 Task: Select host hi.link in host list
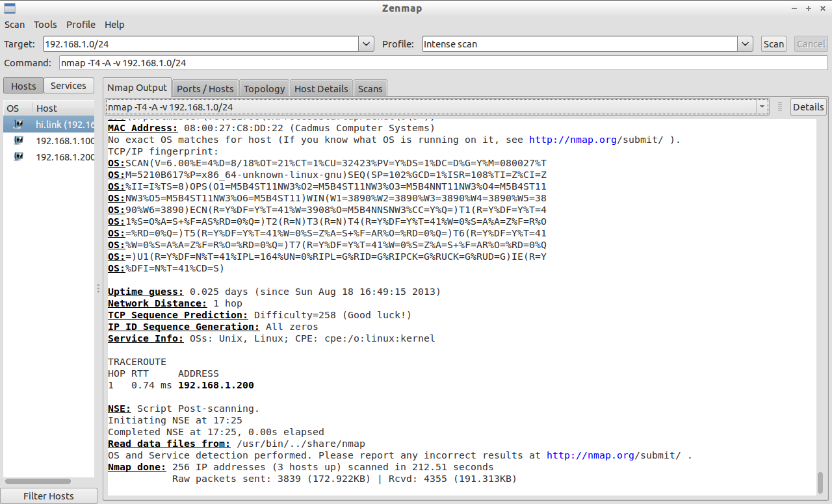click(x=49, y=124)
